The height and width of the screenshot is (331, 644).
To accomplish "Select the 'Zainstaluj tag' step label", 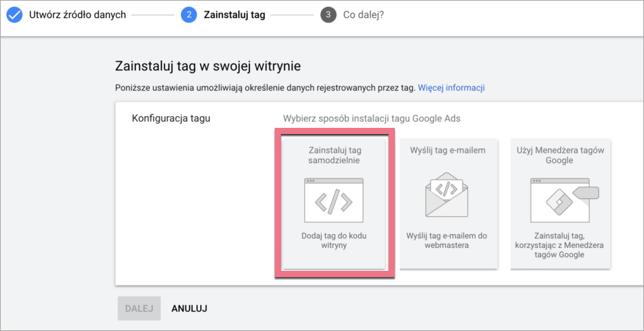I will pyautogui.click(x=234, y=15).
